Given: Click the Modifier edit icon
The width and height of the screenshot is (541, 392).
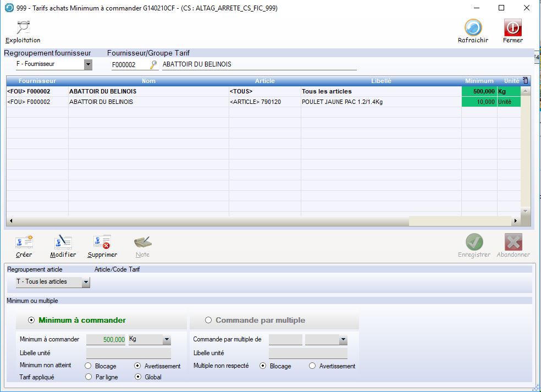Looking at the screenshot, I should [63, 242].
